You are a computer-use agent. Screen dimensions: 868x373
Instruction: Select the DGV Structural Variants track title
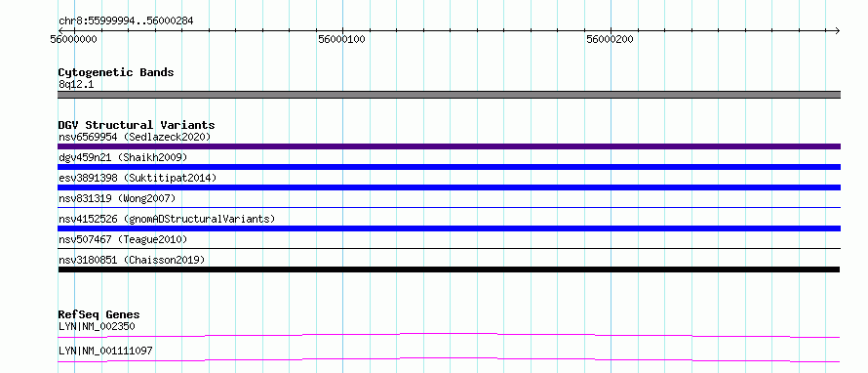[137, 125]
